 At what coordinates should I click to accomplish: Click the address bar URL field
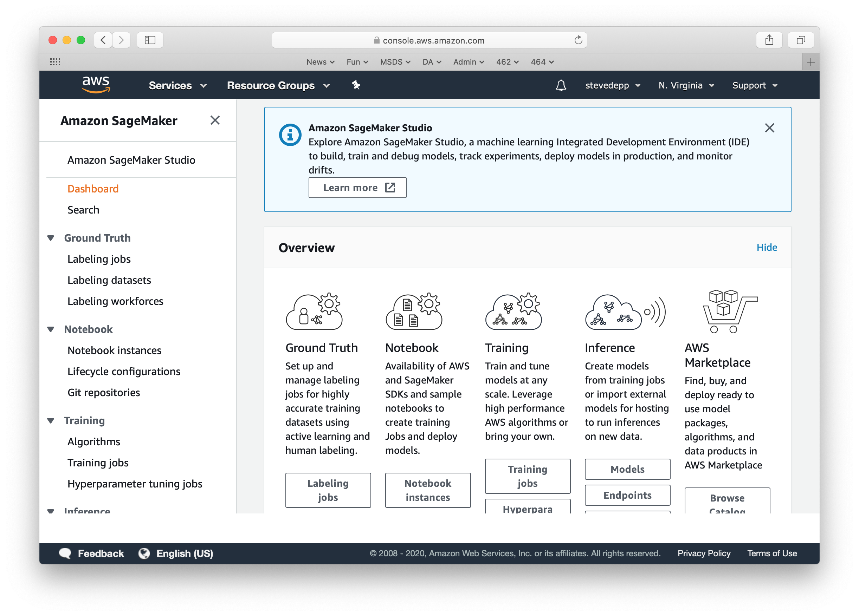[429, 40]
